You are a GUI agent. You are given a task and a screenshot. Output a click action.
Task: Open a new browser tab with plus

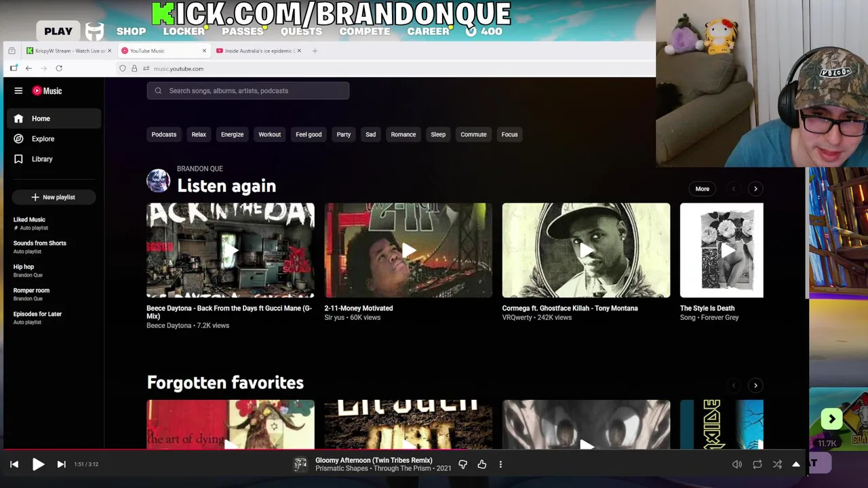[315, 51]
